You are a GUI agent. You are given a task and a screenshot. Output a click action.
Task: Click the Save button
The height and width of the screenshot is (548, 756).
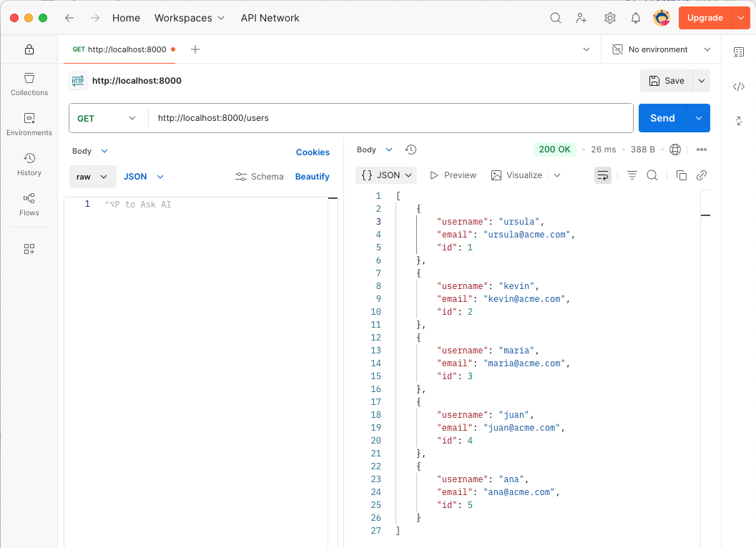pos(667,81)
